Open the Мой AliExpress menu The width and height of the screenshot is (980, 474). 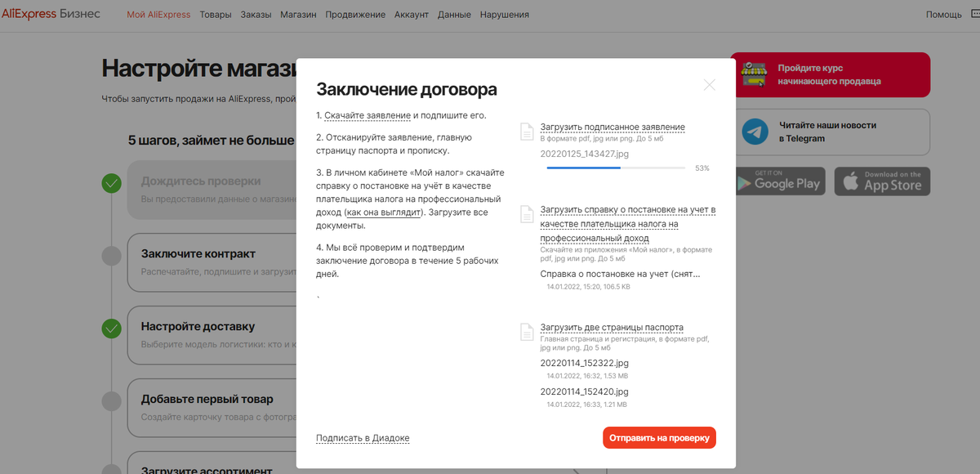click(x=158, y=15)
